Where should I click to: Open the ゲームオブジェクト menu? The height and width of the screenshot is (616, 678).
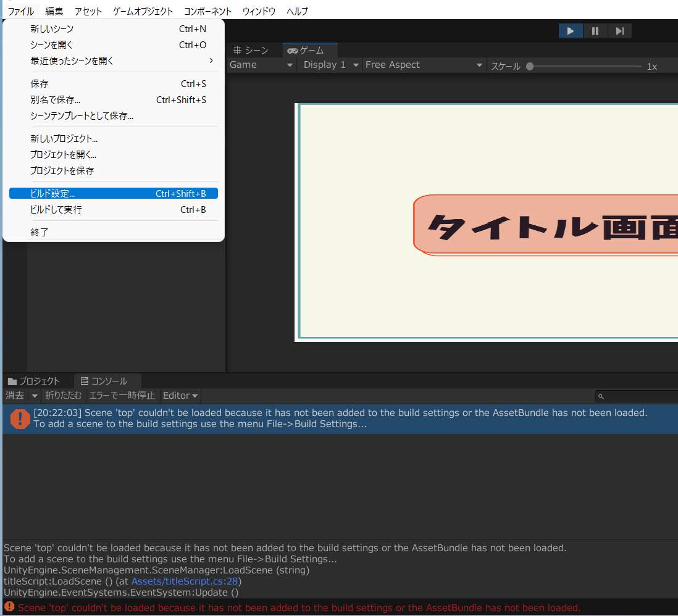click(x=143, y=11)
